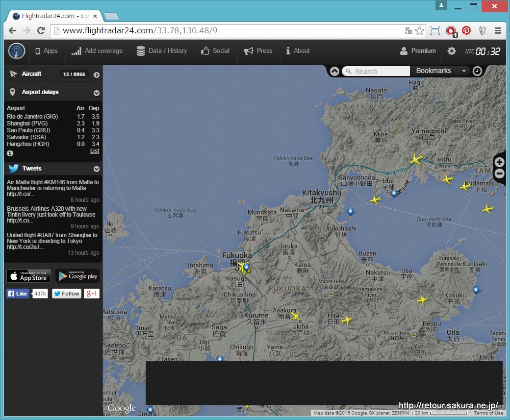The height and width of the screenshot is (420, 510).
Task: Click the Omura airport blue marker
Action: (150, 410)
